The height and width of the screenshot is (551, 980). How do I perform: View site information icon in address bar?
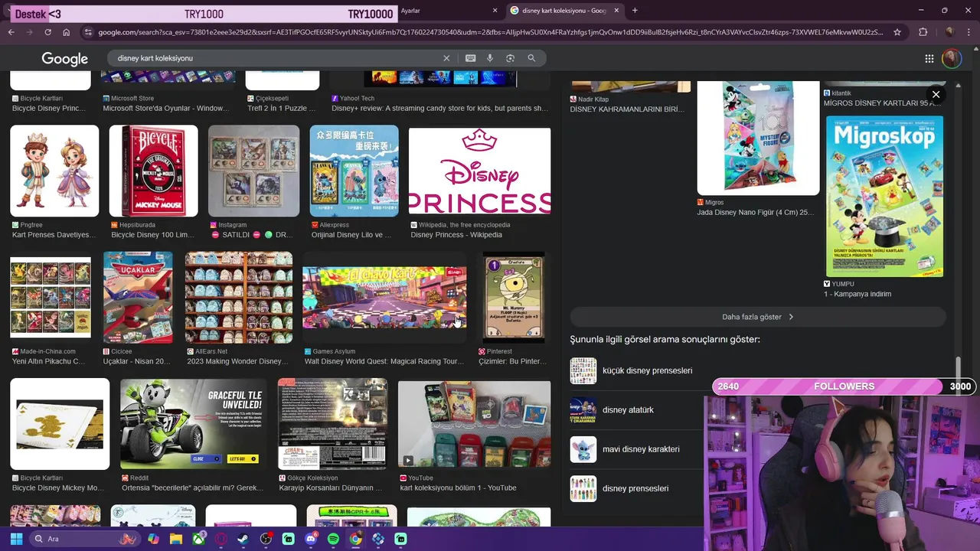(x=88, y=32)
